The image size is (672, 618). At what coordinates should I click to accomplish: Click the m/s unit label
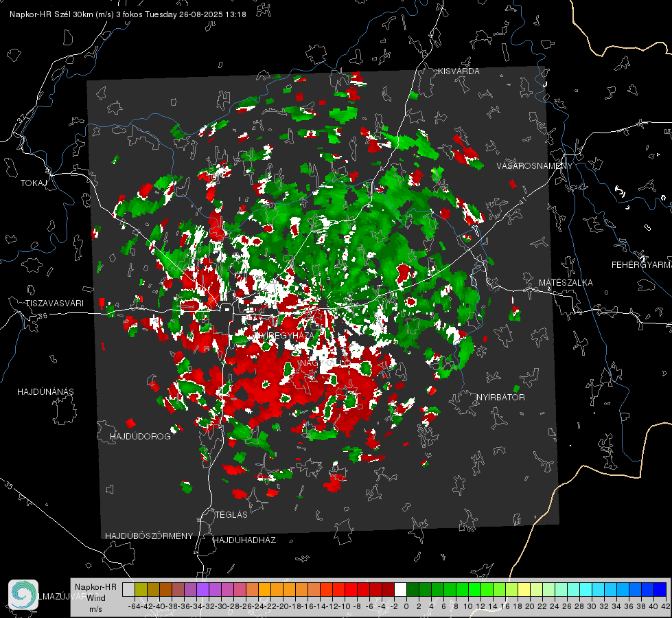point(95,609)
